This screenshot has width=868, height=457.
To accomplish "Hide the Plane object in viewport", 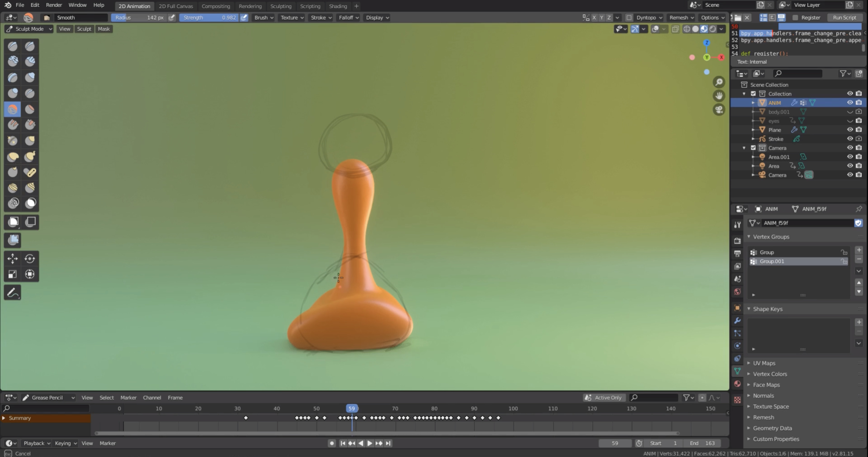I will coord(850,130).
